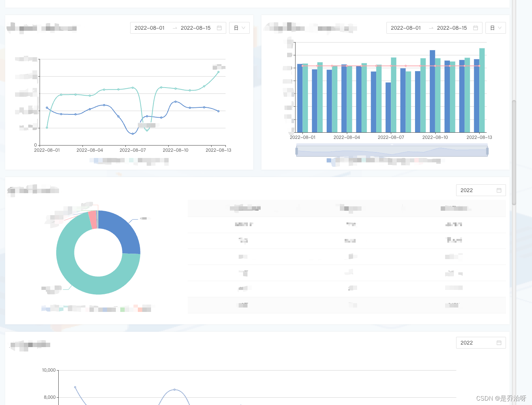Viewport: 532px width, 405px height.
Task: Open the 日 granularity dropdown on line chart card
Action: [239, 28]
